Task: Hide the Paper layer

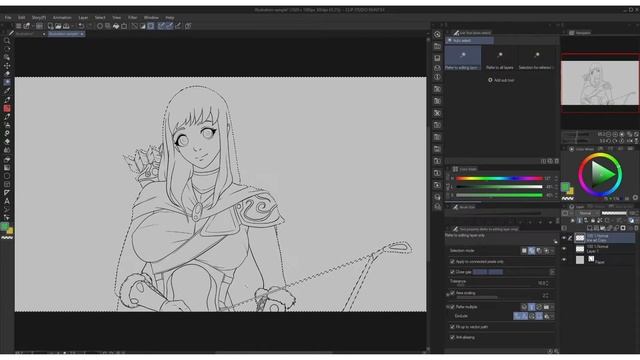Action: point(564,260)
